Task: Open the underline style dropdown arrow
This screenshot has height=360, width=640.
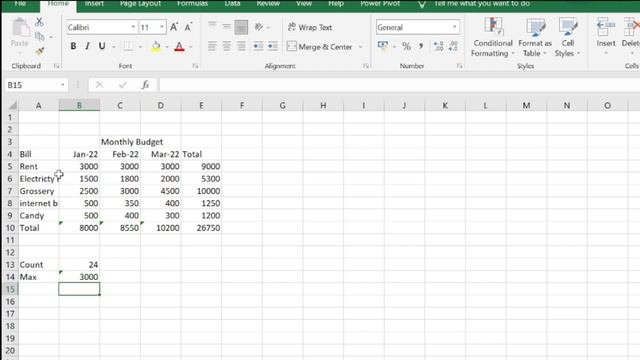Action: point(113,47)
